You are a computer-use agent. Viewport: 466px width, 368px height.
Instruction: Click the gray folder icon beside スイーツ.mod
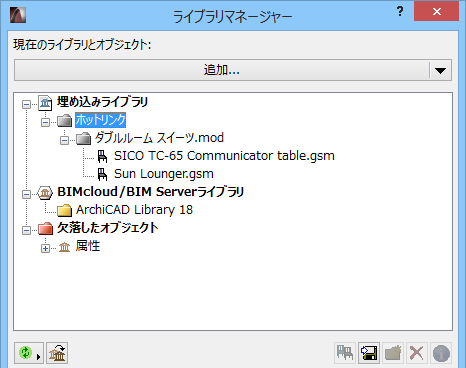click(x=83, y=139)
